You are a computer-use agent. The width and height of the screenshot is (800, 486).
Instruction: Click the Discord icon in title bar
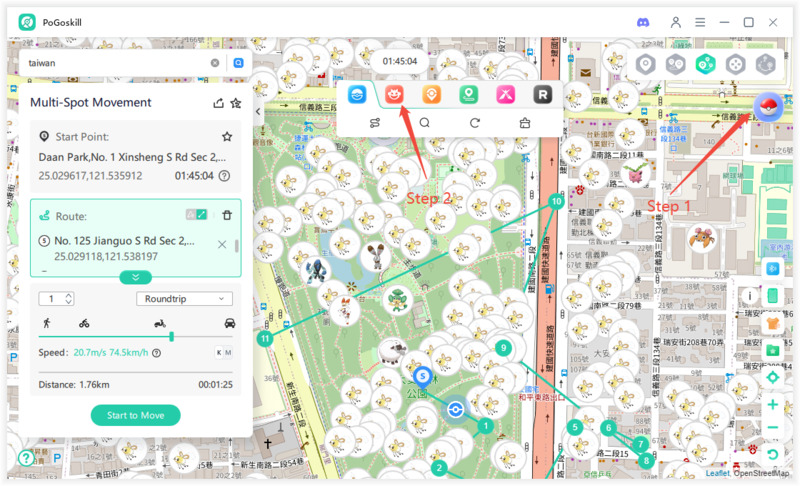(x=641, y=21)
